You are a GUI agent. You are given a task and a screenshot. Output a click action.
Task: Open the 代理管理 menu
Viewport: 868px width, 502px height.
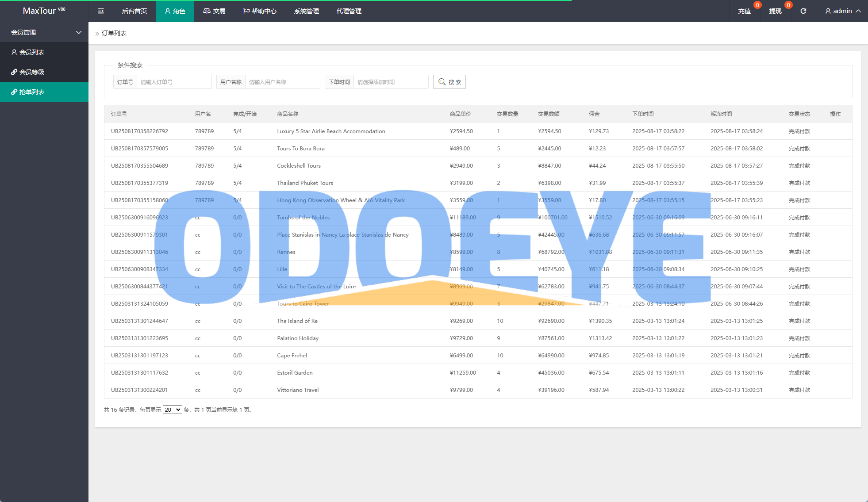pos(349,11)
